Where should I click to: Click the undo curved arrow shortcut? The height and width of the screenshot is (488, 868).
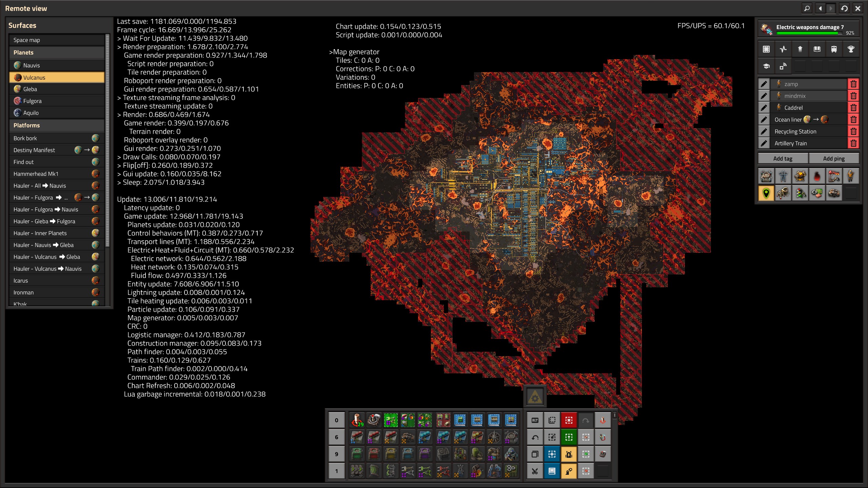point(535,437)
